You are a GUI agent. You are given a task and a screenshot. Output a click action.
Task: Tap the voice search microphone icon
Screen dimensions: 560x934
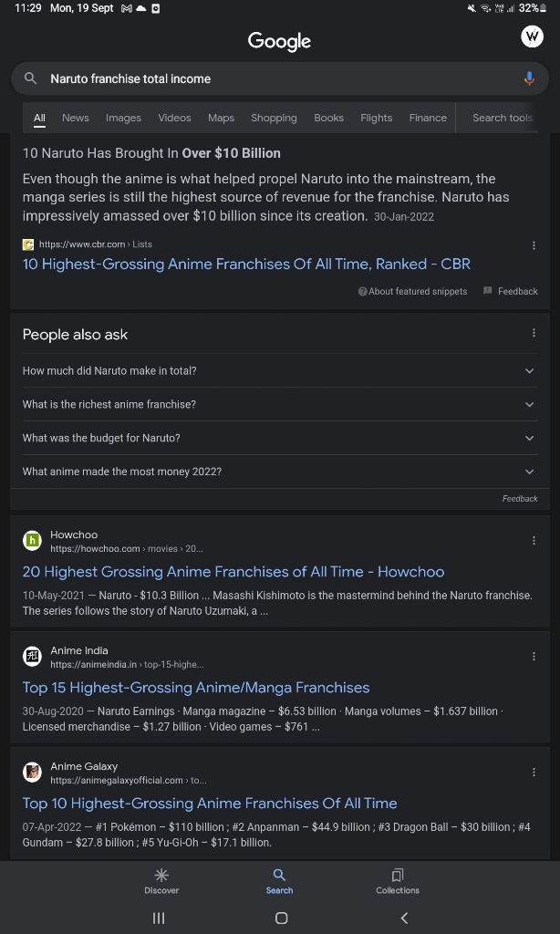tap(529, 78)
